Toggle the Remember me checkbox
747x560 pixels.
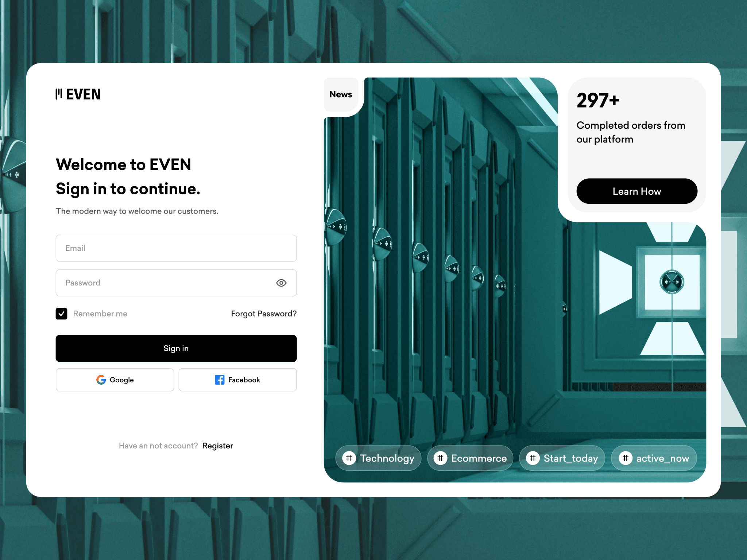61,313
